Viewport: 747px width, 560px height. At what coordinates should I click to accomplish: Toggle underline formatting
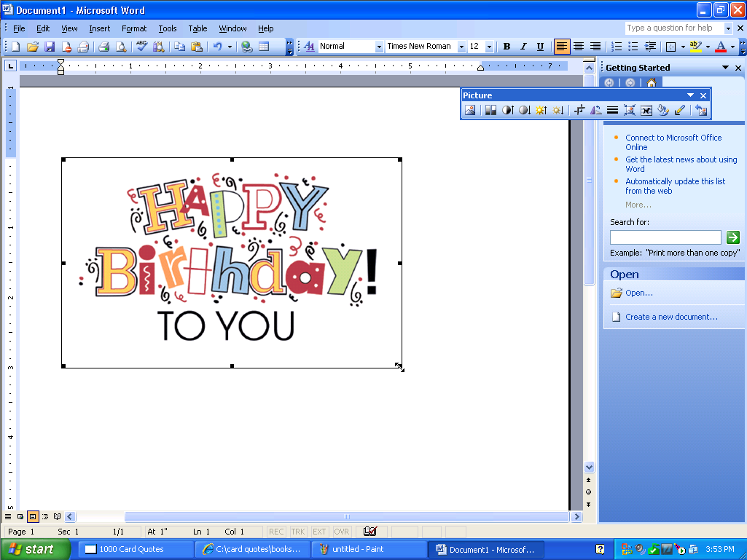[540, 46]
